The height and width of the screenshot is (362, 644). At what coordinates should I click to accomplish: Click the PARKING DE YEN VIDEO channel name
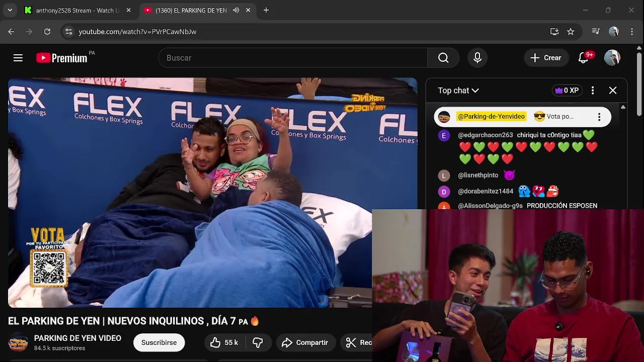pyautogui.click(x=77, y=338)
